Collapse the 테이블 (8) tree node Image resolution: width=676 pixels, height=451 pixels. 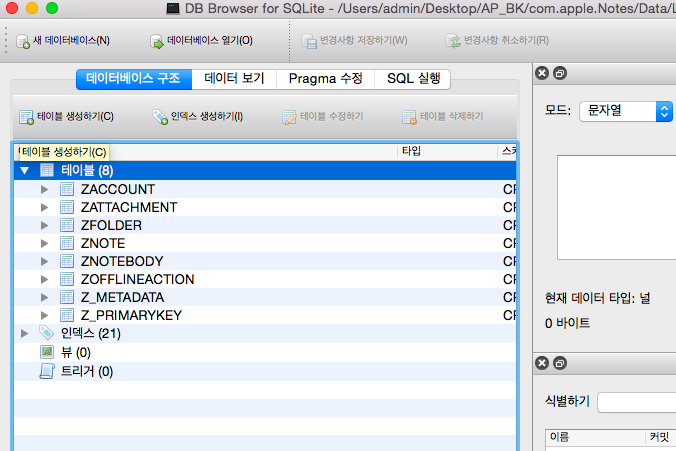(x=25, y=171)
